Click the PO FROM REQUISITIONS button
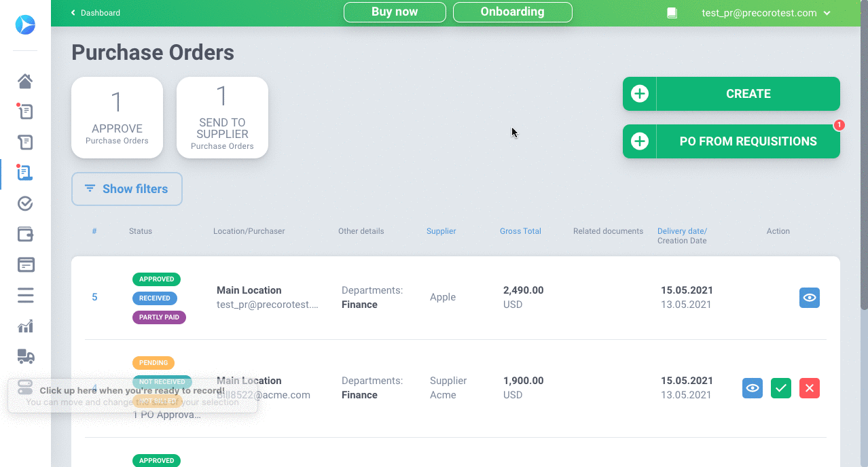 click(x=731, y=141)
